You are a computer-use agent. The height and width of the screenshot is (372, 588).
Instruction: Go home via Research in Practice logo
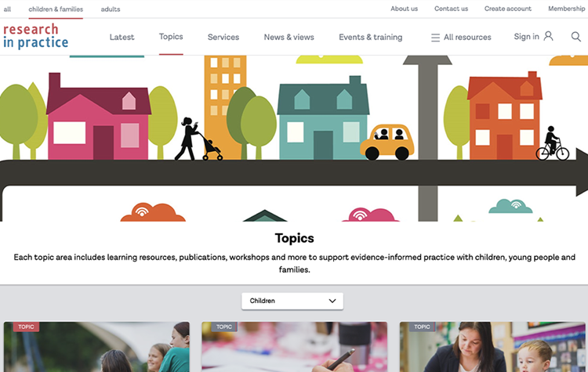[35, 36]
